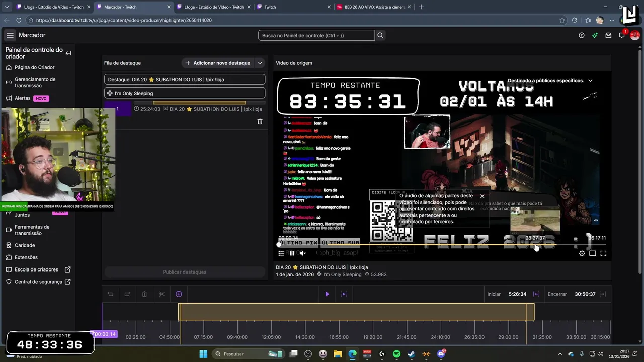The height and width of the screenshot is (362, 644).
Task: Open Página do Criador in sidebar
Action: (35, 67)
